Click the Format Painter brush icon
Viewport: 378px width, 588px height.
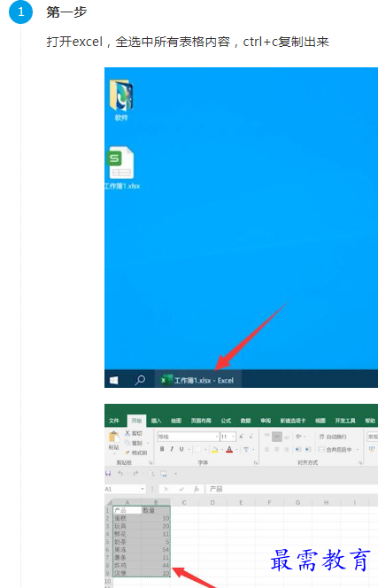tap(127, 453)
